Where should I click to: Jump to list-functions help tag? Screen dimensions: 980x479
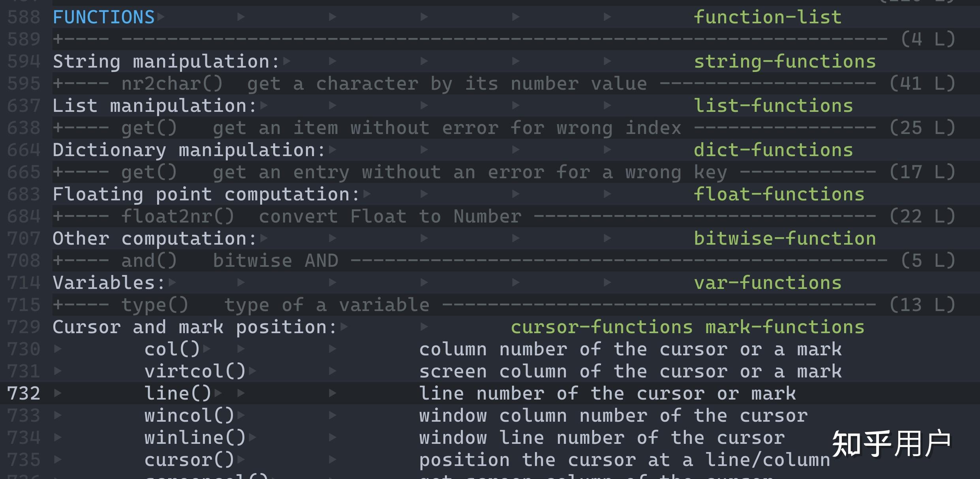[x=773, y=106]
